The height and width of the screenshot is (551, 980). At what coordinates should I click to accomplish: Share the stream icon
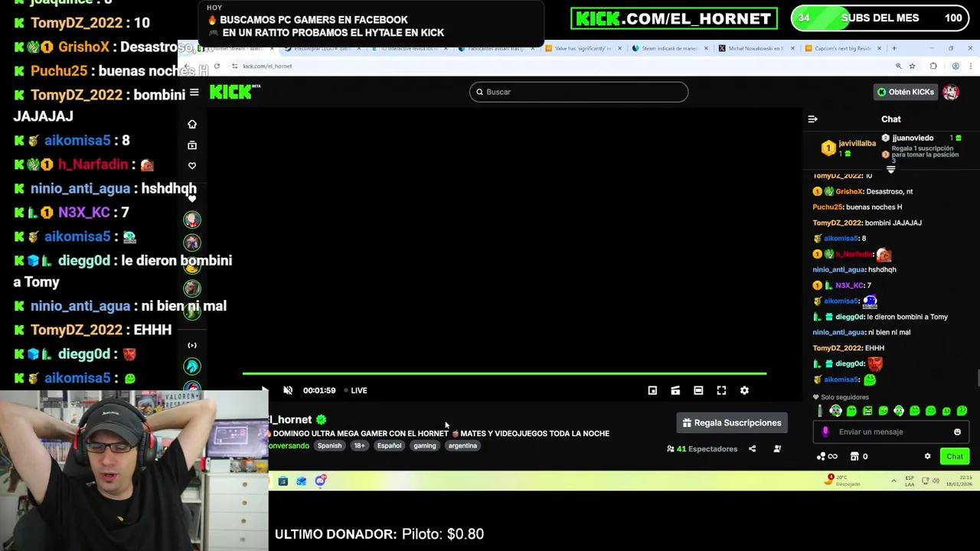[x=752, y=449]
